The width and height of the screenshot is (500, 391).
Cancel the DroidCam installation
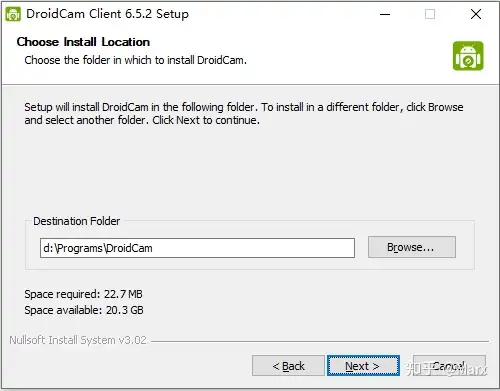tap(449, 366)
